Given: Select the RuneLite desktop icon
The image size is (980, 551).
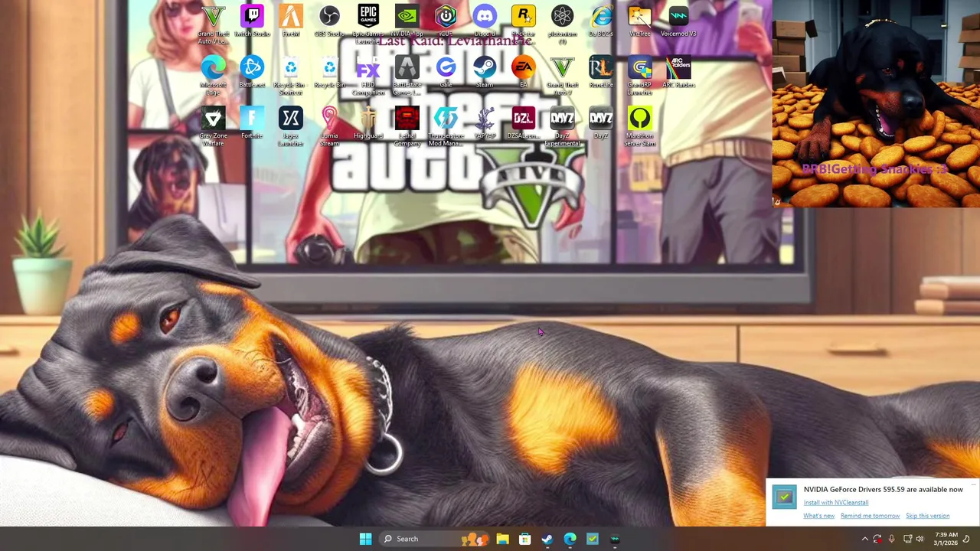Looking at the screenshot, I should pyautogui.click(x=601, y=72).
